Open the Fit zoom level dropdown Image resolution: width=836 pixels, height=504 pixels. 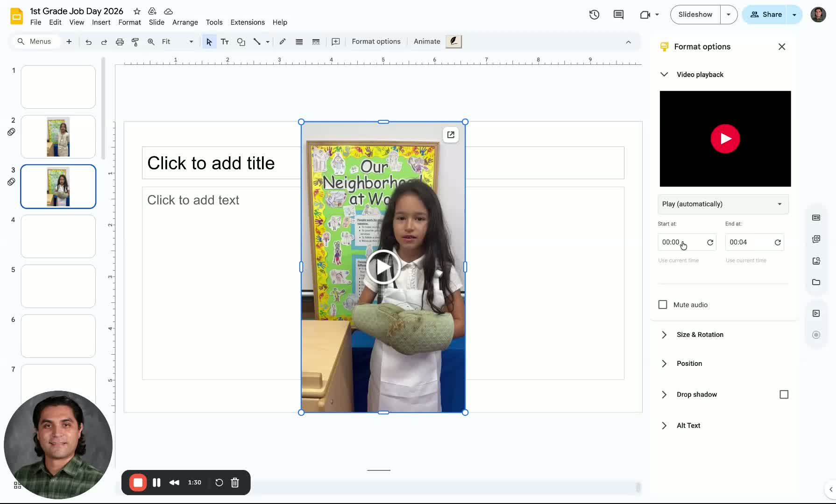tap(177, 42)
